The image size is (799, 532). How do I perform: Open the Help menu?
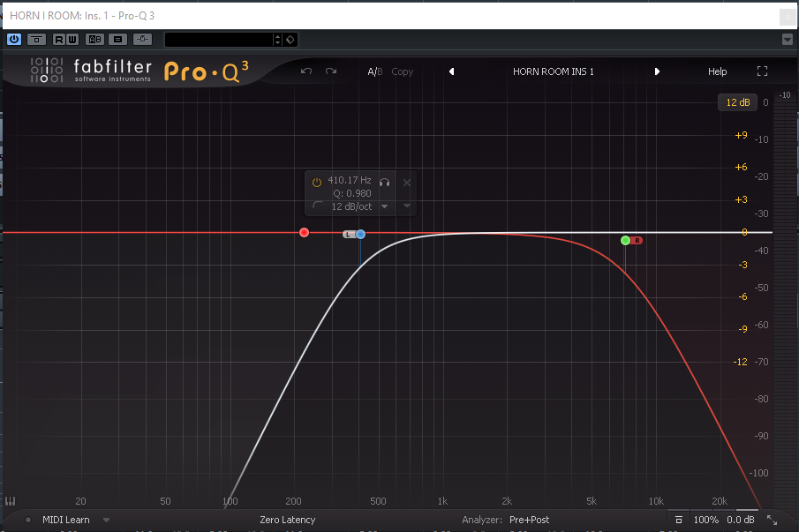tap(717, 71)
